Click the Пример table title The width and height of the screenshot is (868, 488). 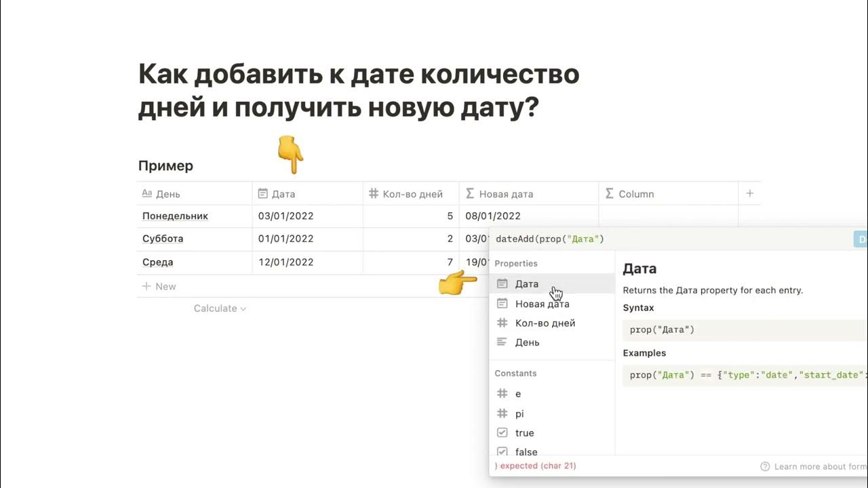point(165,166)
